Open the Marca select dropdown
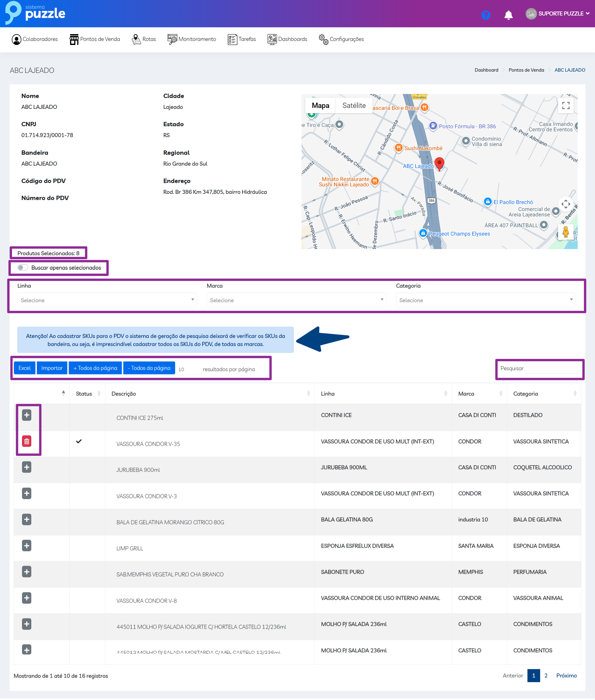595x700 pixels. pyautogui.click(x=296, y=300)
